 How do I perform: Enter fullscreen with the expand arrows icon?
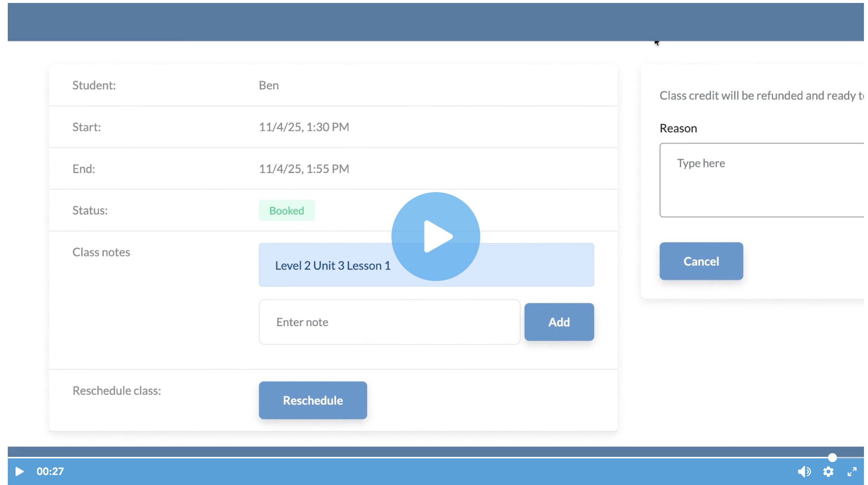pos(852,471)
